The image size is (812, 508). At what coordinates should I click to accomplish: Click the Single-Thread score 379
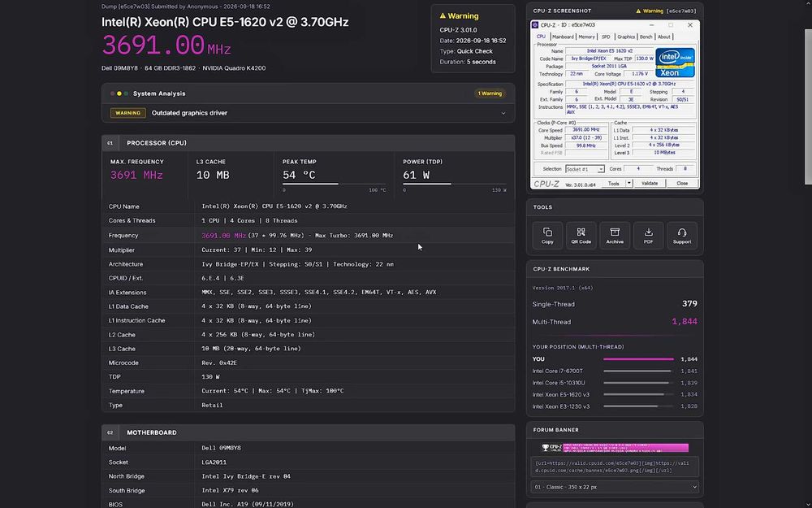click(689, 304)
